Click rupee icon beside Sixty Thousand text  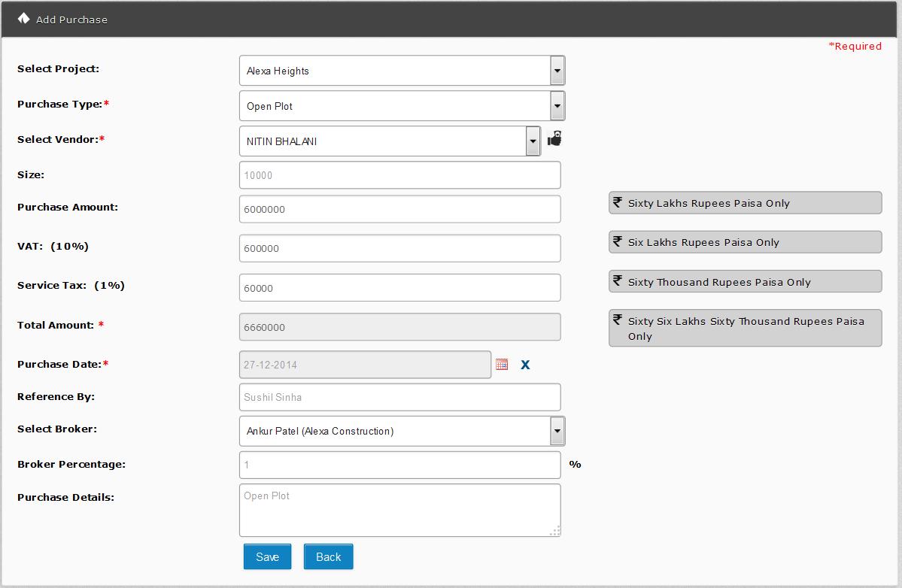pyautogui.click(x=618, y=281)
